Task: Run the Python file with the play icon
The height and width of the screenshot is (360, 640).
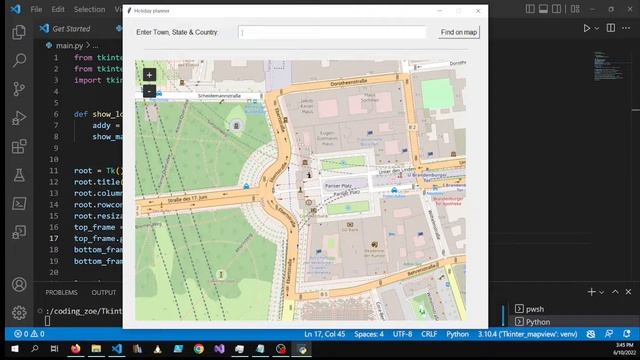Action: [587, 28]
